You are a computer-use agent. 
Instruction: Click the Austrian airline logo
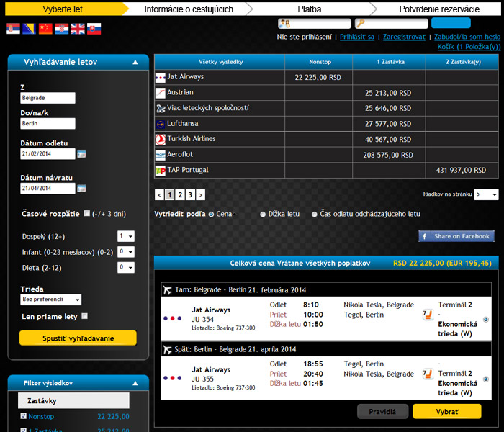[161, 93]
